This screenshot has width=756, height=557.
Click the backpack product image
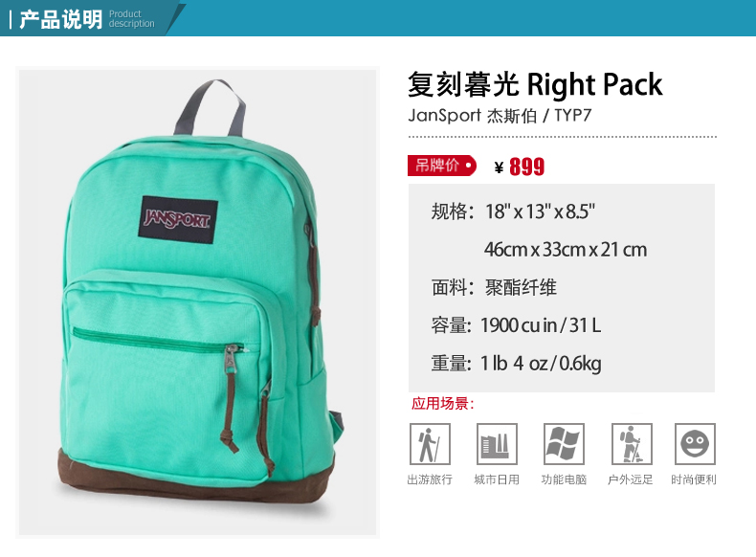(x=198, y=301)
